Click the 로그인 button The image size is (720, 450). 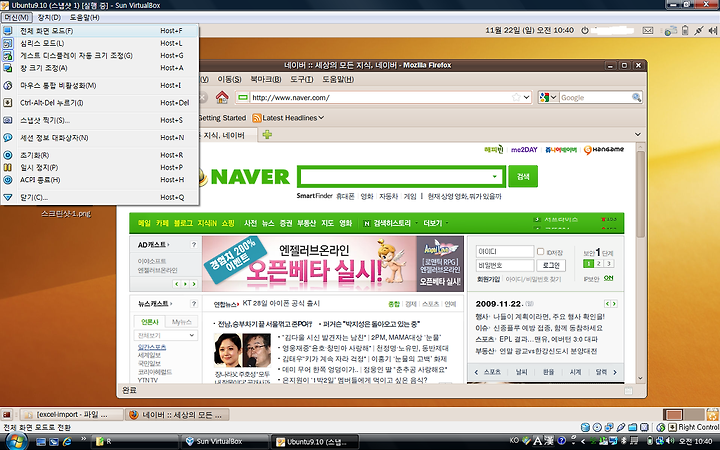(551, 265)
